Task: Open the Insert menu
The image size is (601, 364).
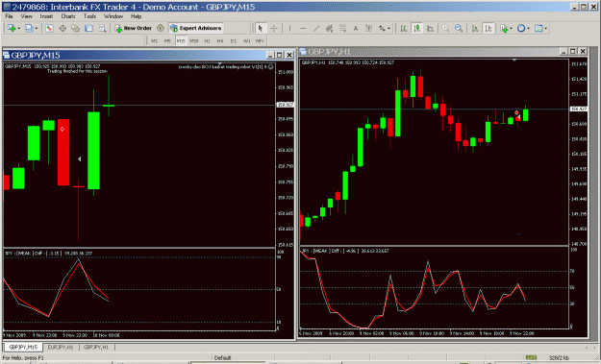Action: (x=46, y=16)
